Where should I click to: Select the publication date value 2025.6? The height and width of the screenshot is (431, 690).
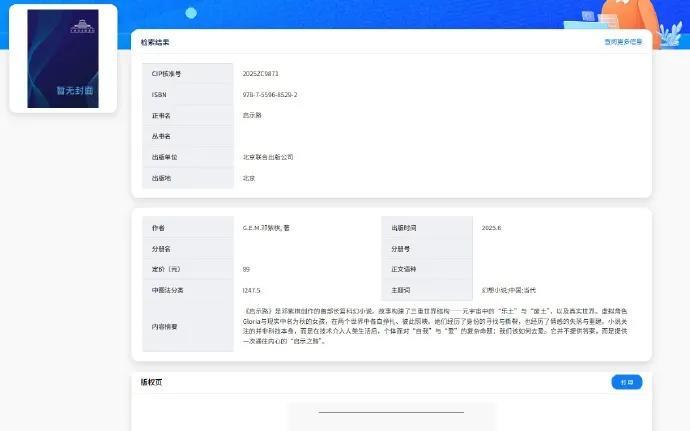491,228
